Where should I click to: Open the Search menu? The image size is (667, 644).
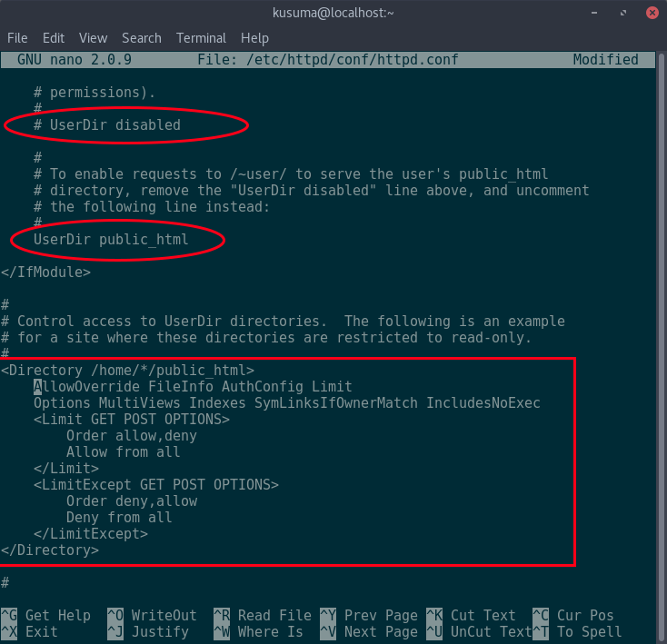coord(142,38)
